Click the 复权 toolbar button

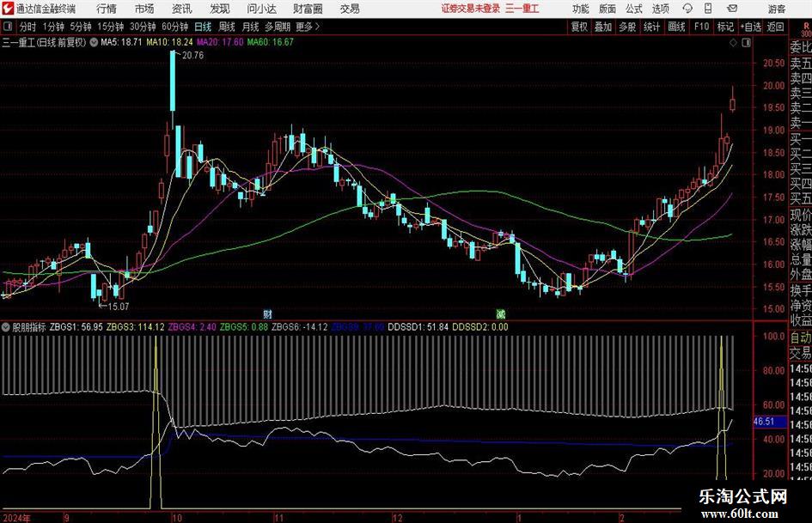(x=579, y=27)
